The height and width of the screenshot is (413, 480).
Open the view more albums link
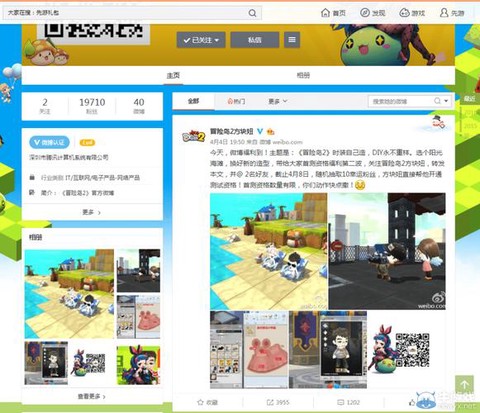pos(92,396)
